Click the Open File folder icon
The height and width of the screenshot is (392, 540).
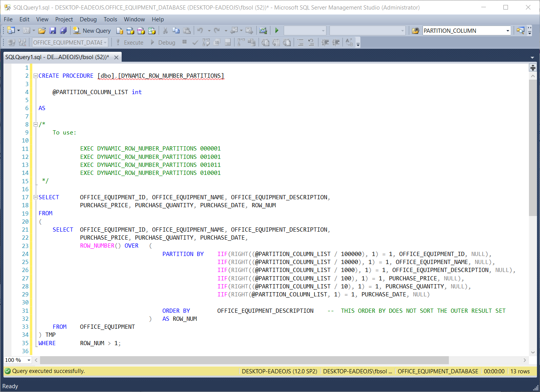pos(42,31)
